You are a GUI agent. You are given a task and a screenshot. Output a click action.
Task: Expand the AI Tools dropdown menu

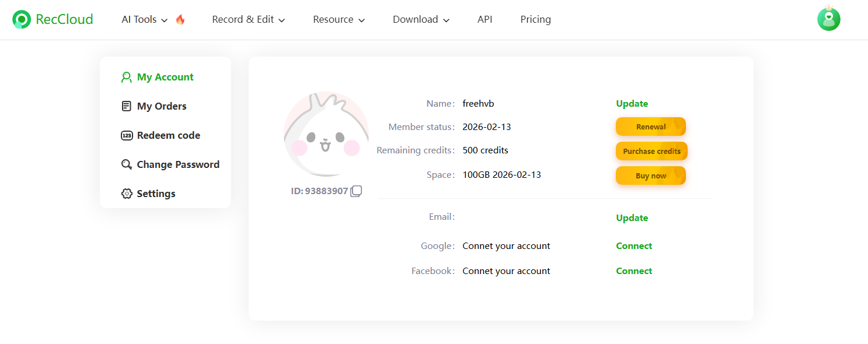(x=144, y=19)
